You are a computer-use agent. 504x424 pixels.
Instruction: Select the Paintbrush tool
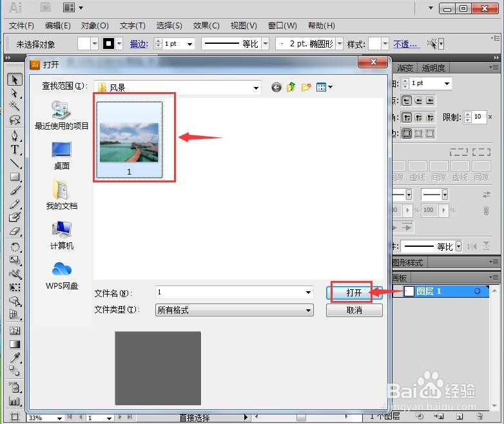point(15,190)
